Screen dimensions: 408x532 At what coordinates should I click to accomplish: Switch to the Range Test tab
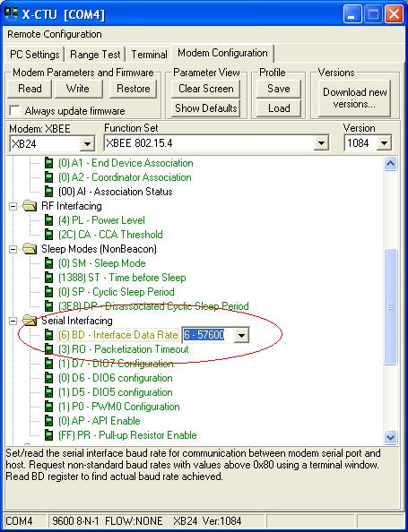click(95, 55)
